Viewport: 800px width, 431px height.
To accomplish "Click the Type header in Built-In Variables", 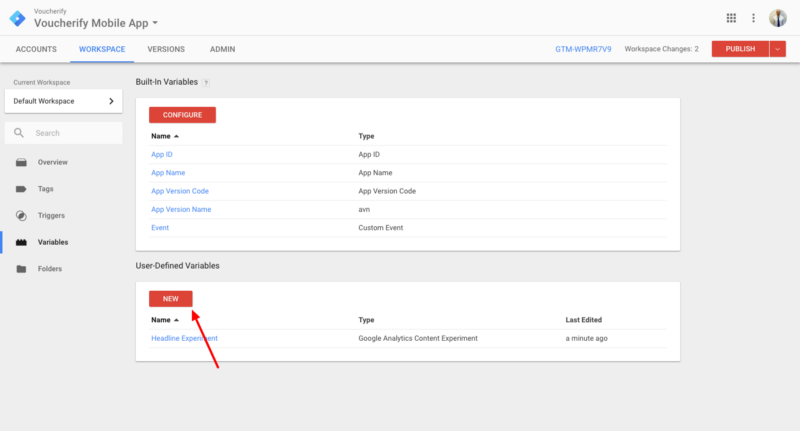I will [366, 136].
